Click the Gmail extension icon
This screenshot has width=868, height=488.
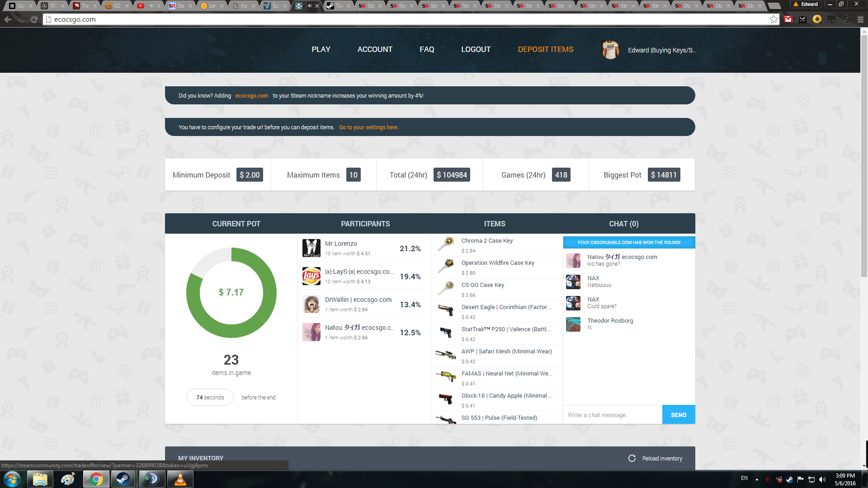[788, 19]
